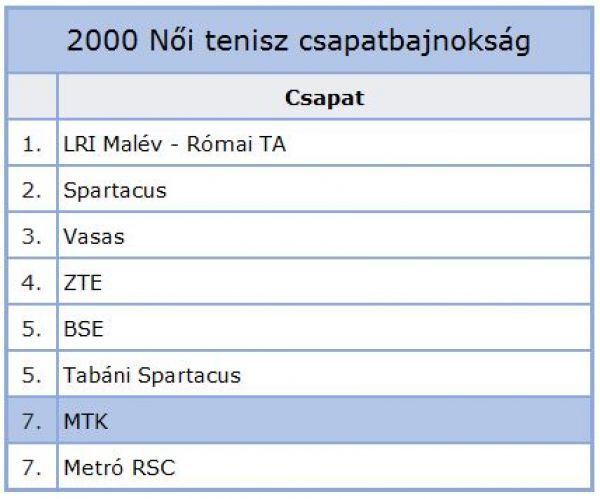
Task: Select the BSE team row
Action: pos(300,328)
